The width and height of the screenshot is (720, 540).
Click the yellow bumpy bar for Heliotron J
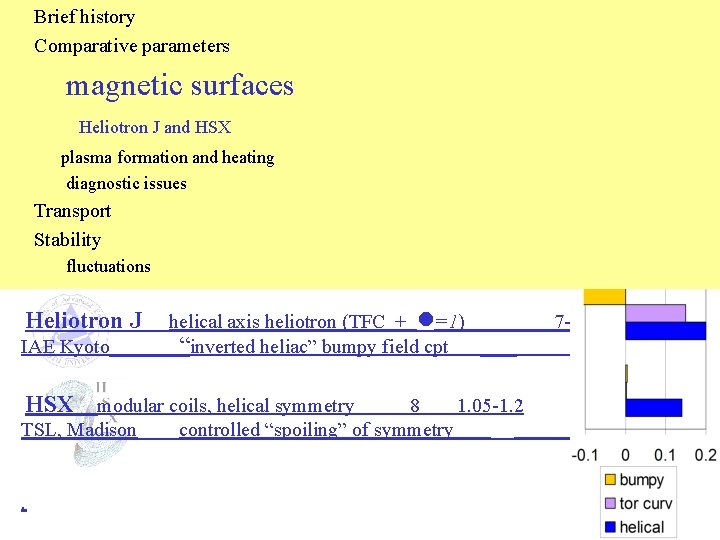click(x=605, y=297)
